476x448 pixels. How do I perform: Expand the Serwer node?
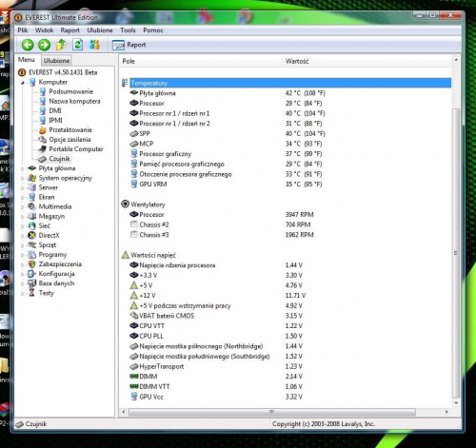[23, 188]
